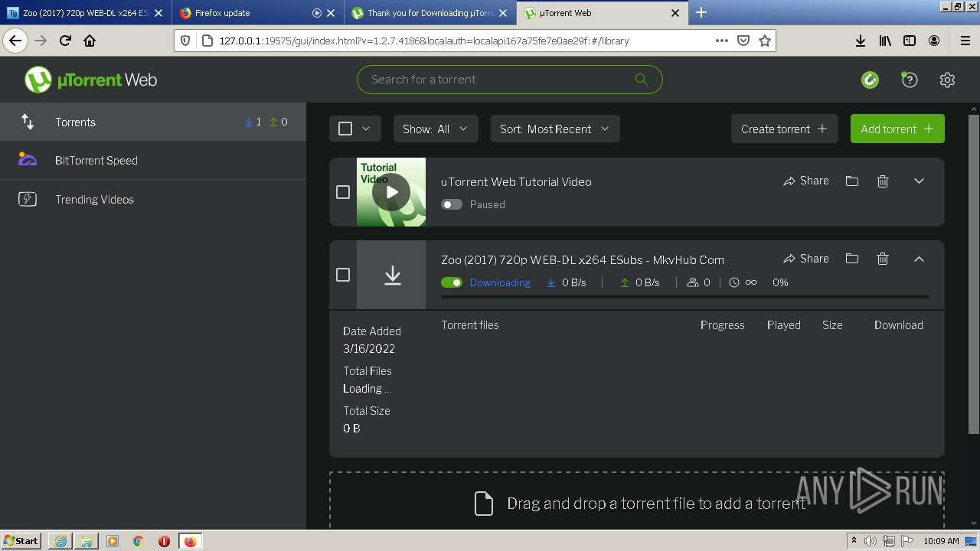Delete the uTorrent Web Tutorial Video torrent
Screen dimensions: 980x551
[883, 181]
